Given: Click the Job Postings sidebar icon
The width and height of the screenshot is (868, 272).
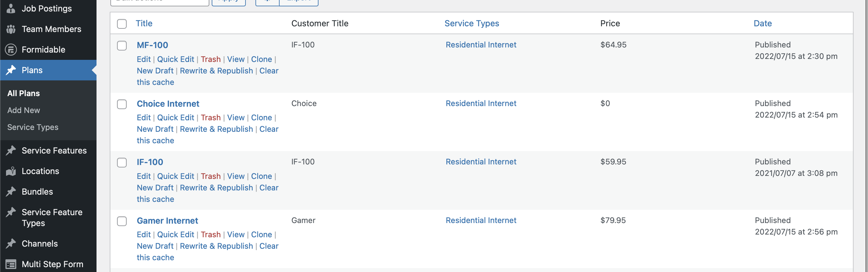Looking at the screenshot, I should [11, 8].
